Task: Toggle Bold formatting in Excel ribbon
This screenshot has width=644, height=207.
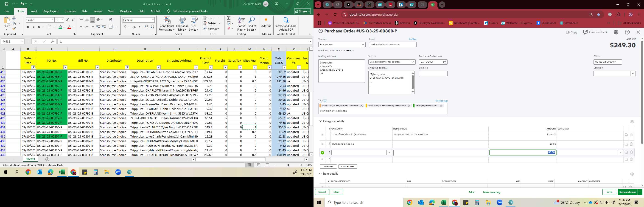Action: coord(28,27)
